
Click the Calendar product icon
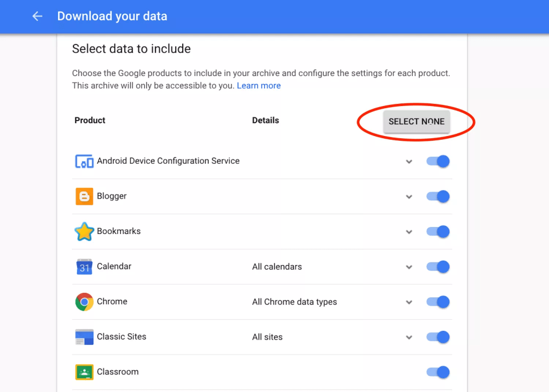[84, 267]
